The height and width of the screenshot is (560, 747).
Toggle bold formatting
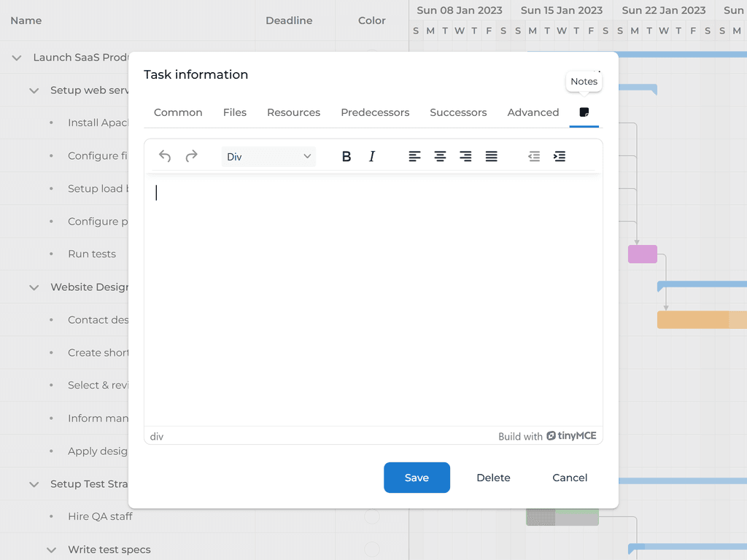tap(347, 156)
